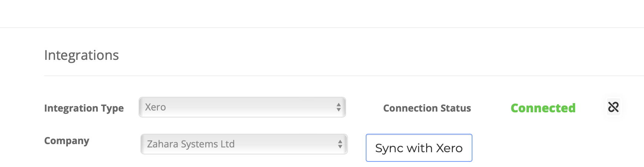
Task: Click the Connection Status label
Action: click(427, 108)
